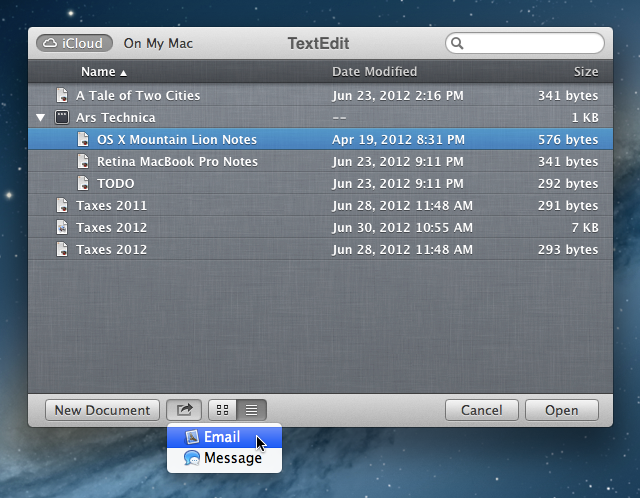
Task: Select A Tale of Two Cities
Action: tap(138, 96)
